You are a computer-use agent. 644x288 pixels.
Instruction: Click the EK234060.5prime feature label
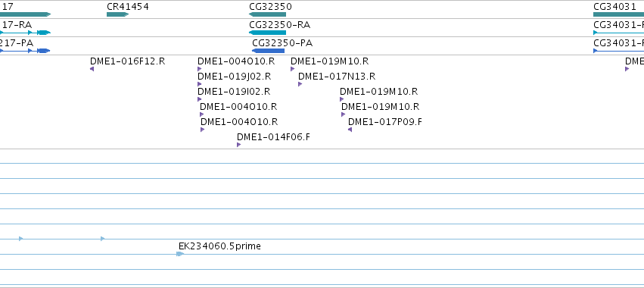click(219, 246)
